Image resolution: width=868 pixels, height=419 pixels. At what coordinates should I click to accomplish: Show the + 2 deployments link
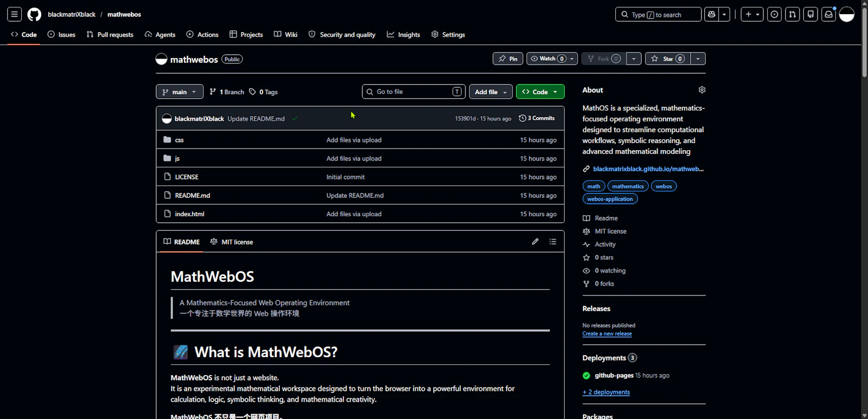(607, 392)
